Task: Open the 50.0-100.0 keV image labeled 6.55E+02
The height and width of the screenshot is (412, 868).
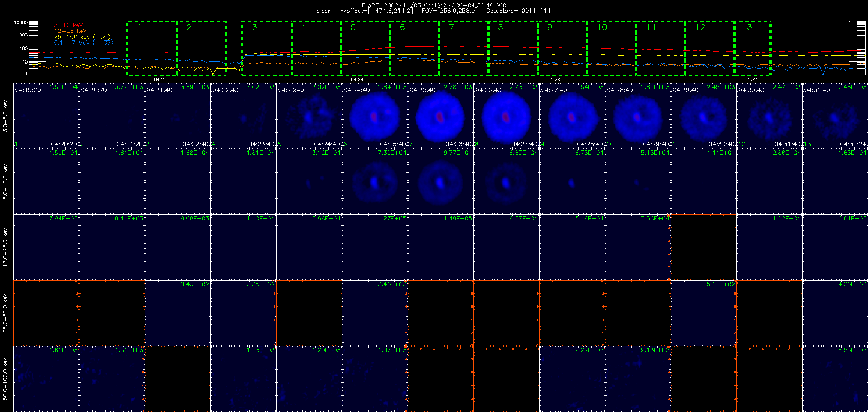Action: (x=835, y=379)
